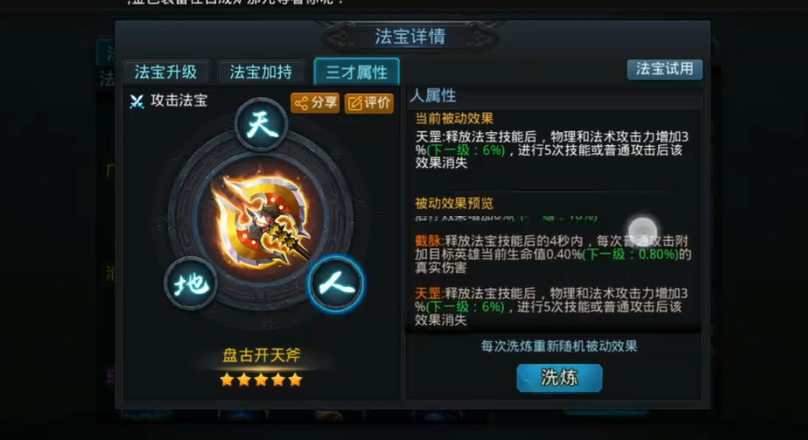Select the 地 attribute orb
Image resolution: width=808 pixels, height=440 pixels.
click(191, 283)
